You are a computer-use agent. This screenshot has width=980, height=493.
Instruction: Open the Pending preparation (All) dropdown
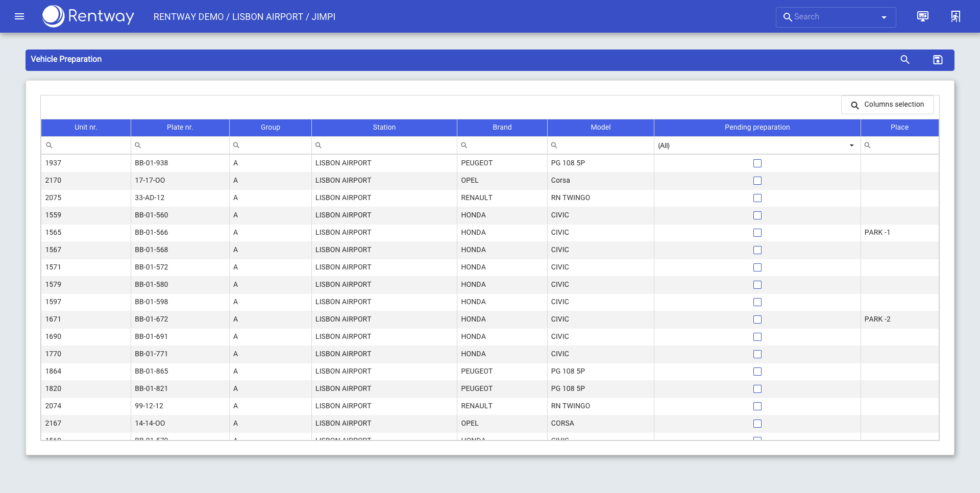(851, 145)
